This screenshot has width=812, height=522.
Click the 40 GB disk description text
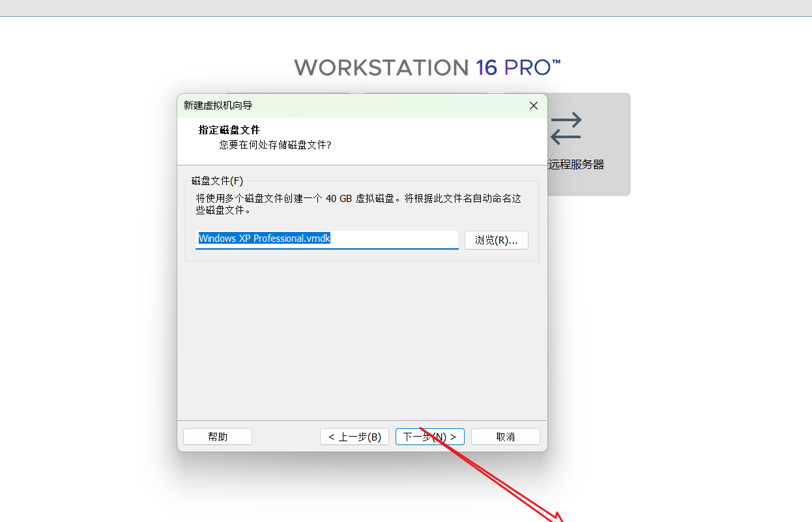pyautogui.click(x=358, y=204)
